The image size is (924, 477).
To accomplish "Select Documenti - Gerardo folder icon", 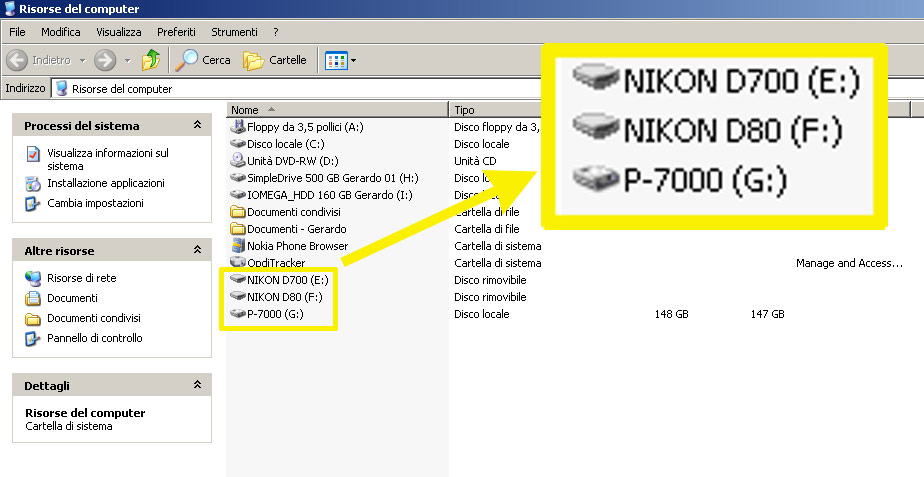I will [237, 229].
